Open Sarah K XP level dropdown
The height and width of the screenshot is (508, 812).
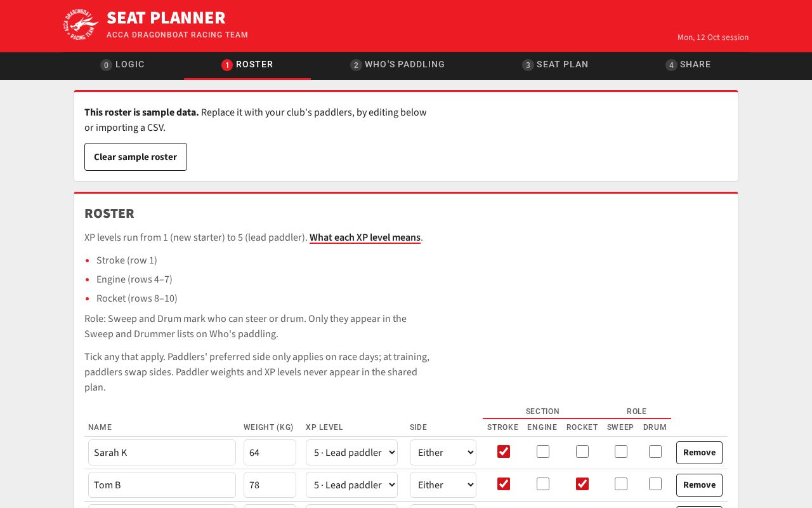tap(351, 453)
